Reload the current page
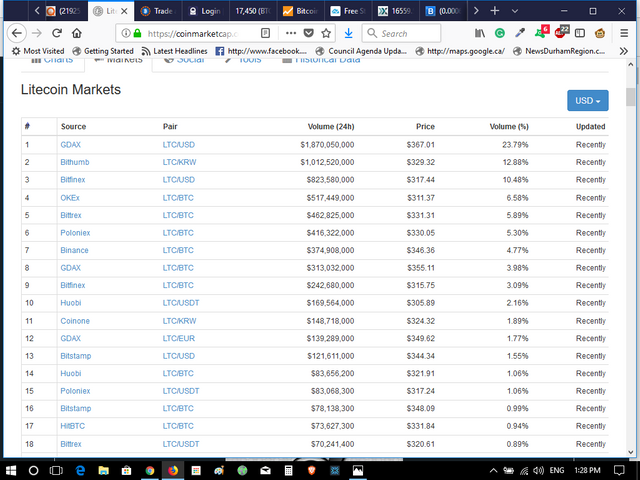The width and height of the screenshot is (640, 480). coord(57,33)
